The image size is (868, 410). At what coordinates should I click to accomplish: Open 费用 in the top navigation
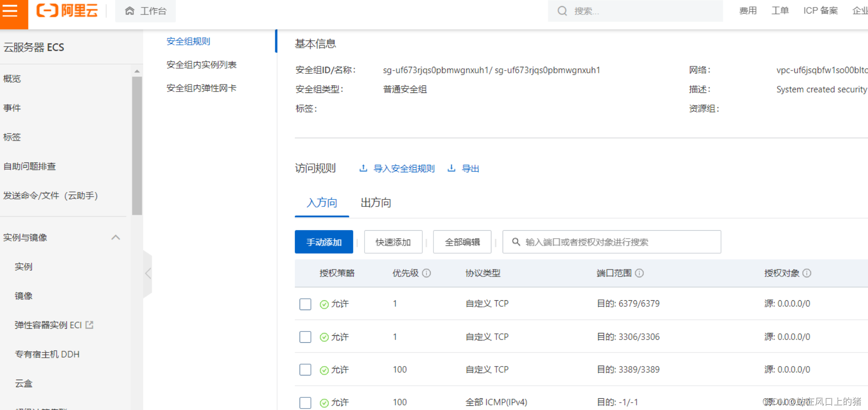[748, 10]
